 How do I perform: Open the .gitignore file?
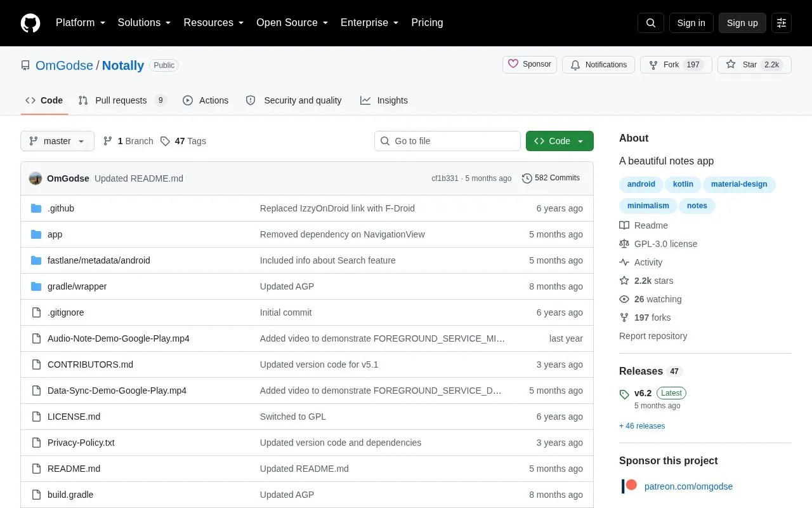pos(66,312)
